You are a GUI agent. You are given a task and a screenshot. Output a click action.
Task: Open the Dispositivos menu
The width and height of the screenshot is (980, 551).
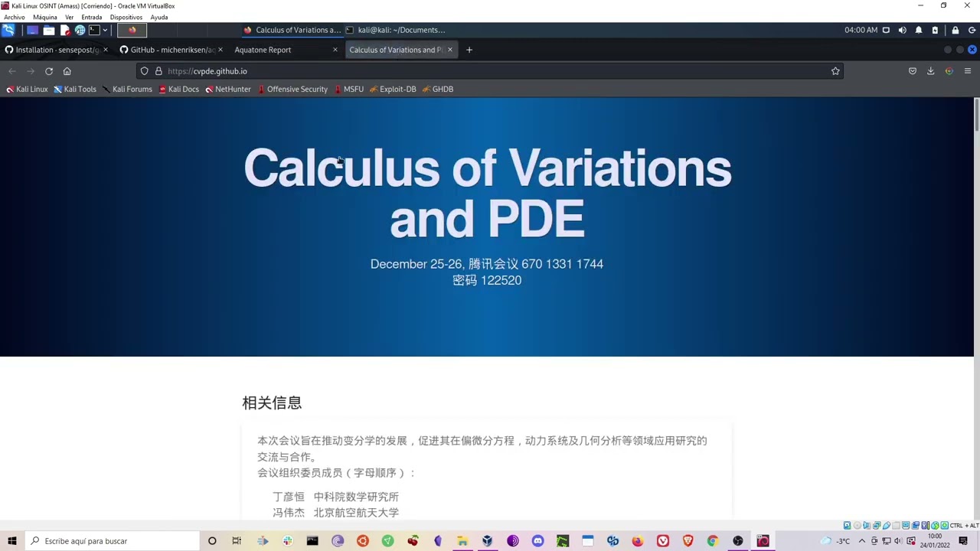click(x=126, y=17)
